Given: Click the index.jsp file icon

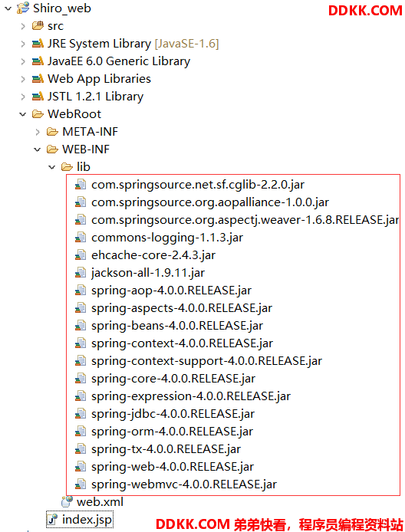Looking at the screenshot, I should [52, 520].
